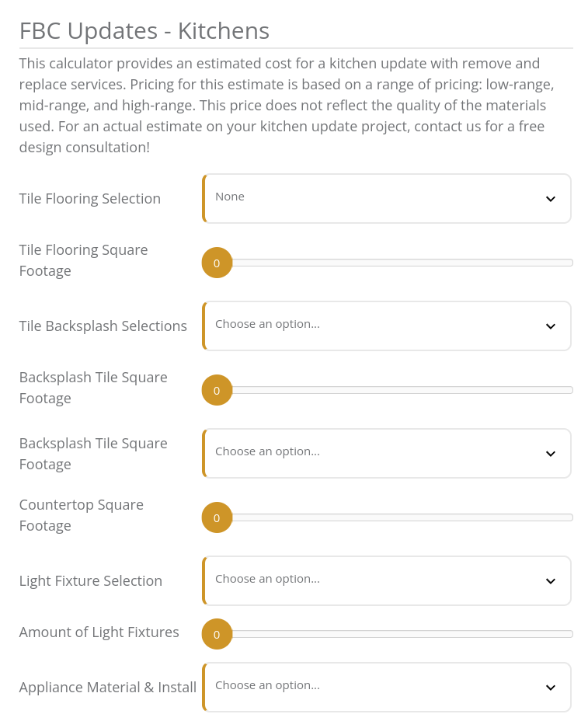
Task: Open the Backsplash Tile Square Footage dropdown
Action: 387,454
